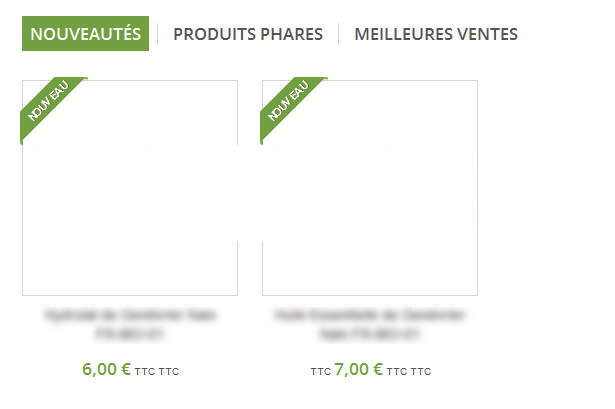Open the blurred title link above 7,00 €
Image resolution: width=615 pixels, height=409 pixels.
point(370,324)
